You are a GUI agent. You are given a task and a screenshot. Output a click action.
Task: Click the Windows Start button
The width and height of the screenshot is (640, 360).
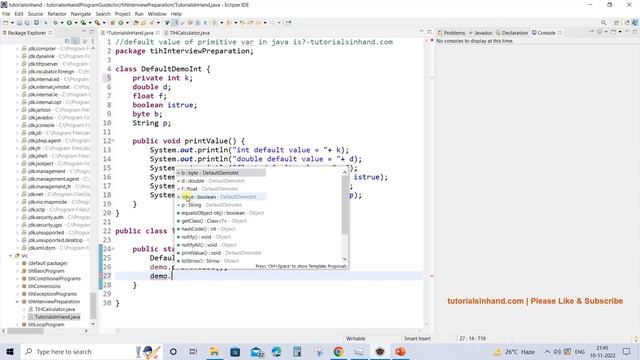pos(10,351)
